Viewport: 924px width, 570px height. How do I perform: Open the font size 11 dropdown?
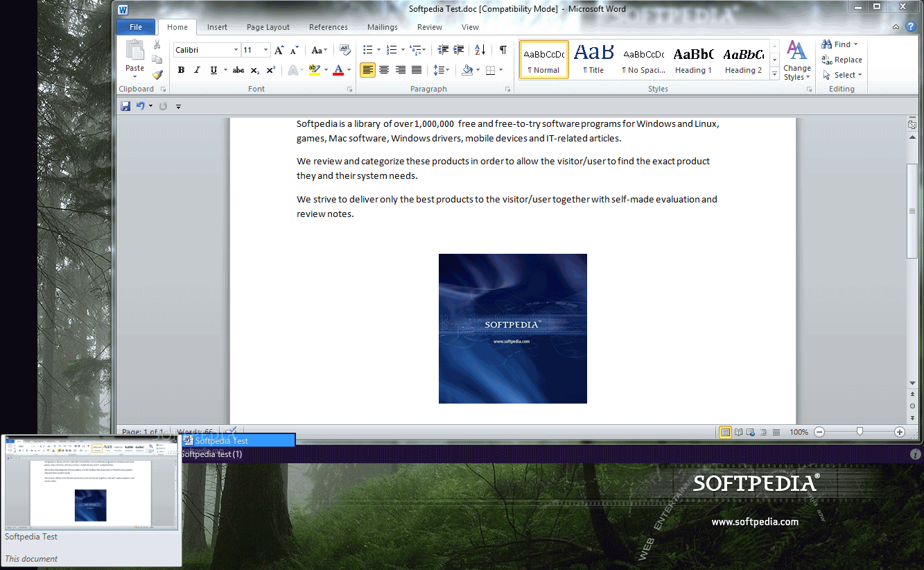265,50
